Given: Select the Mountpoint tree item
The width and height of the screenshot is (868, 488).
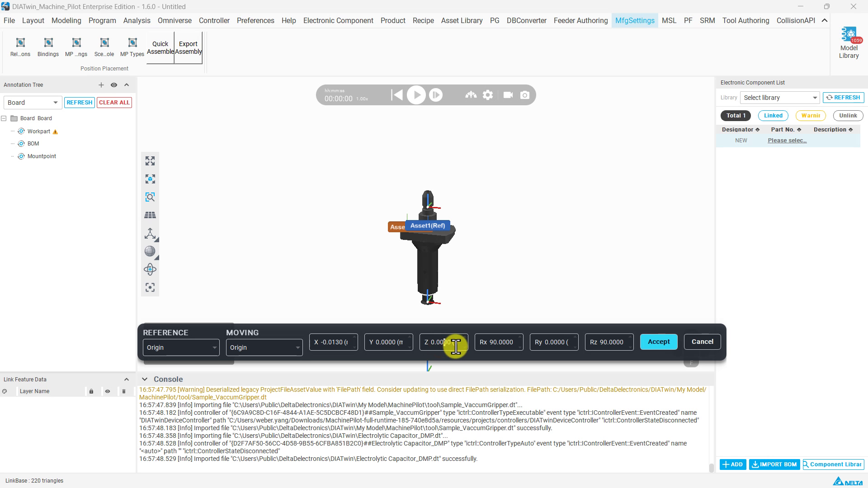Looking at the screenshot, I should [42, 156].
